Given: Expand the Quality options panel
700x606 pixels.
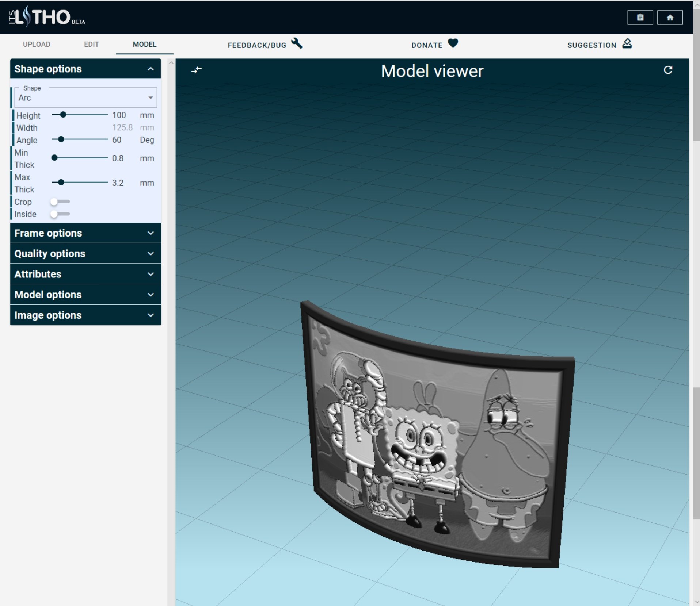Looking at the screenshot, I should click(86, 253).
